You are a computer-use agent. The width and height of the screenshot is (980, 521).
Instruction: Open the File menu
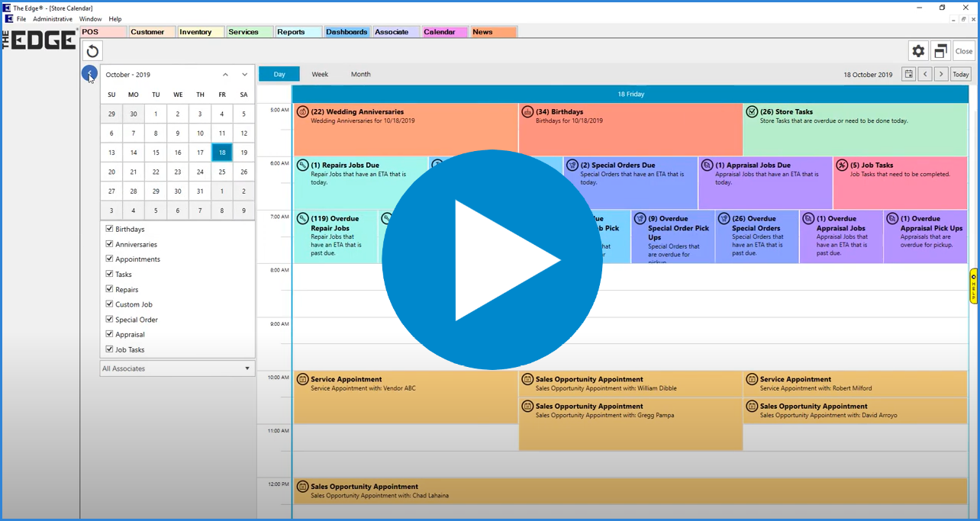(21, 19)
